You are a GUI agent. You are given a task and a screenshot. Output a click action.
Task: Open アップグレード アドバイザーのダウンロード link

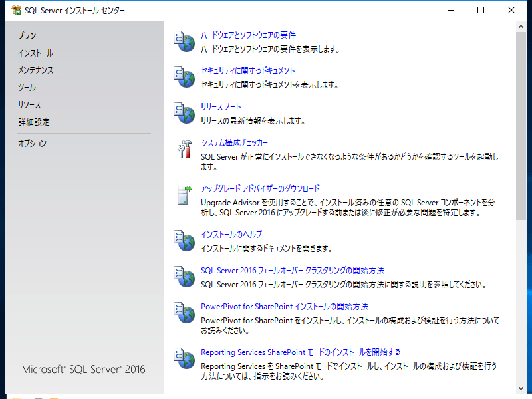point(260,189)
